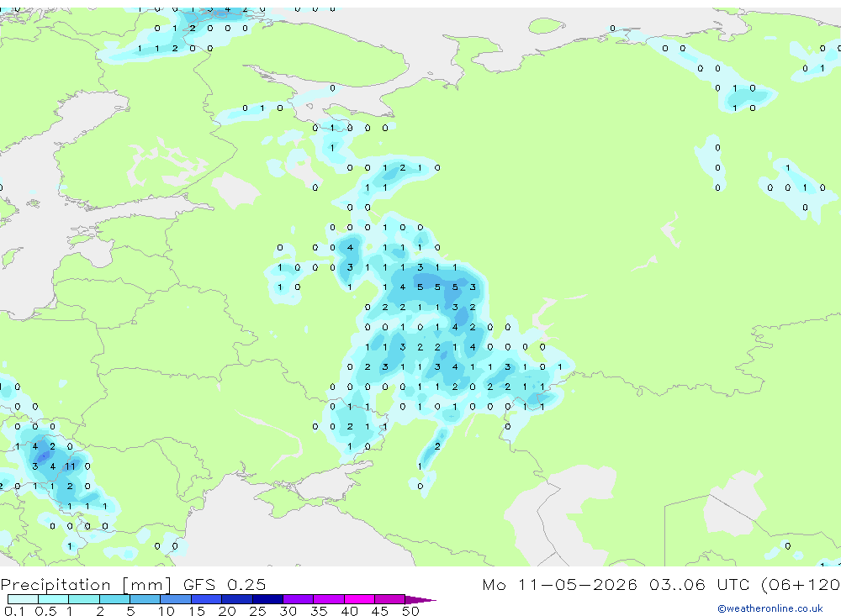Click the 15–20 mm legend color box
This screenshot has height=616, width=841.
[x=207, y=599]
